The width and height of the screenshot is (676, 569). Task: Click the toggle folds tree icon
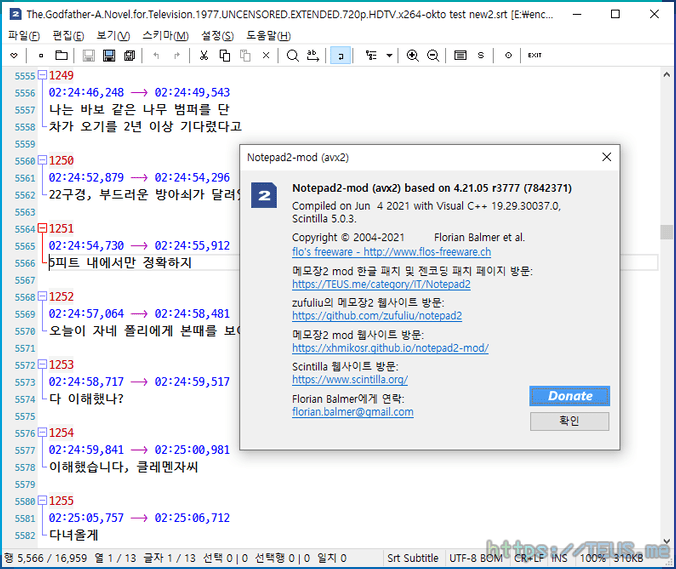click(371, 55)
